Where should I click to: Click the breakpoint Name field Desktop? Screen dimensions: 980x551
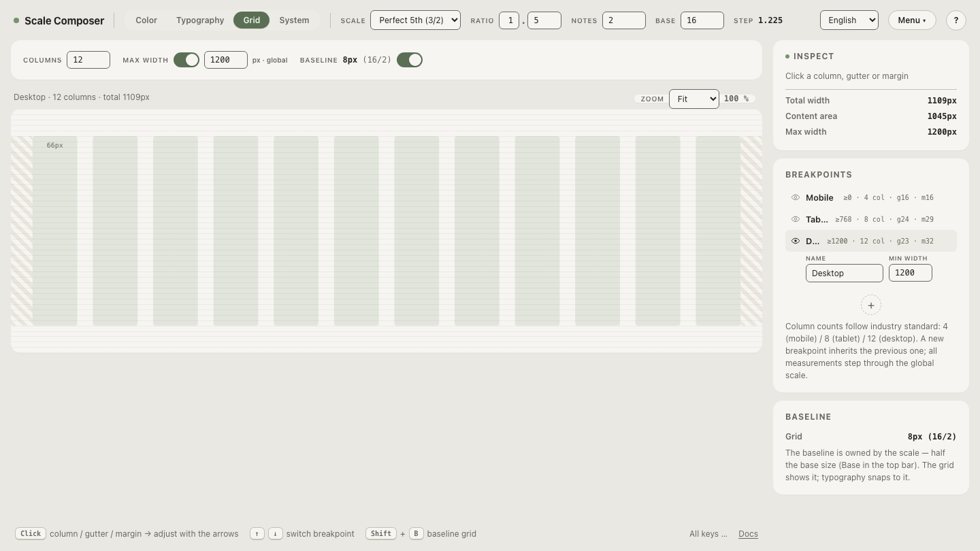pos(845,273)
